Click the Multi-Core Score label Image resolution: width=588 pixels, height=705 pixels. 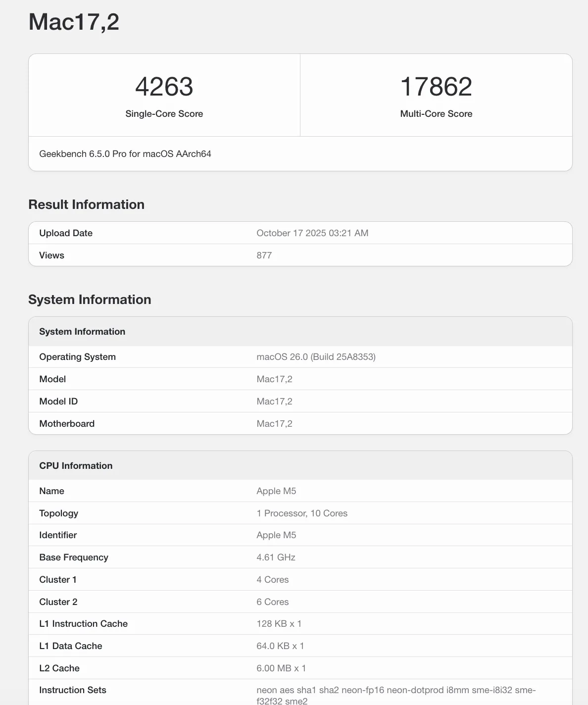tap(436, 114)
